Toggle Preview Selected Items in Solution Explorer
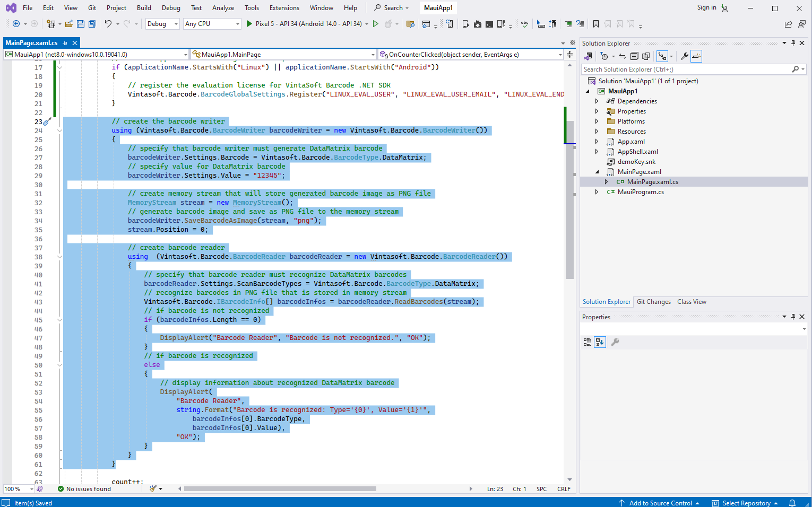Image resolution: width=812 pixels, height=507 pixels. point(696,56)
